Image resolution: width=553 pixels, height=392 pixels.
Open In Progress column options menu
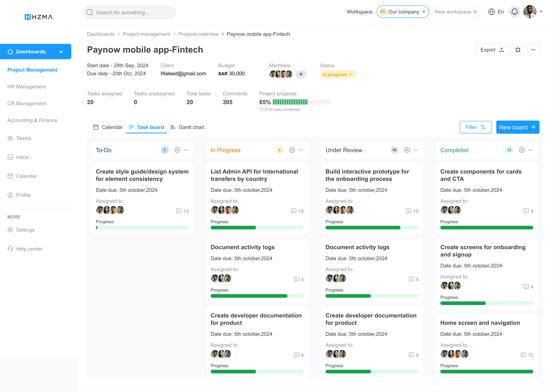(301, 150)
